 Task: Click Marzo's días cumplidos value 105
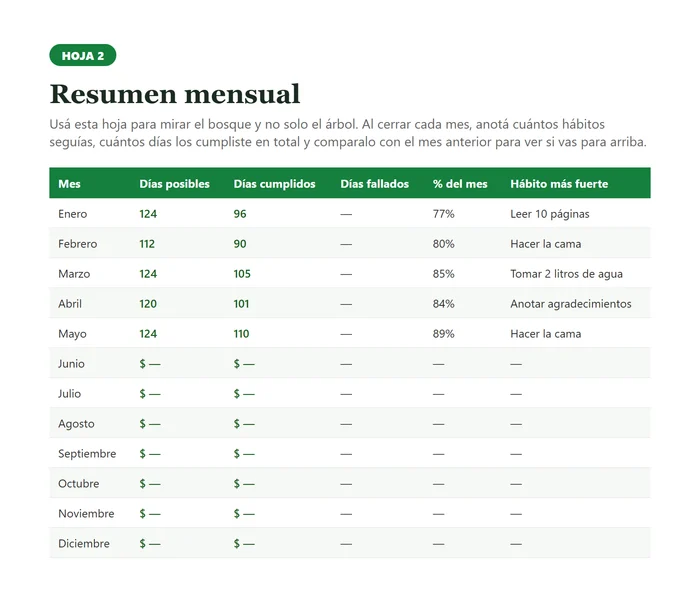click(x=242, y=273)
